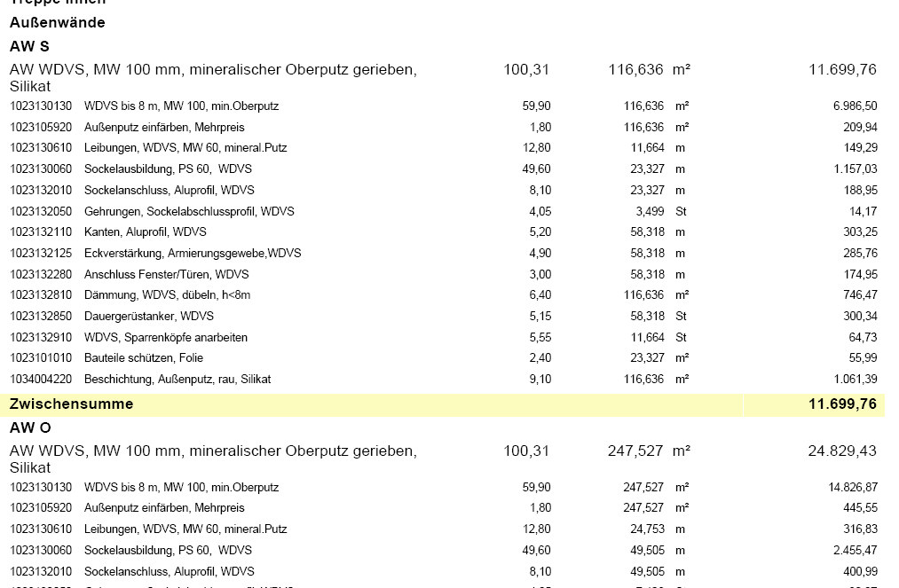Screen dimensions: 899x588
Task: Click the amount '55,99'
Action: pyautogui.click(x=863, y=358)
